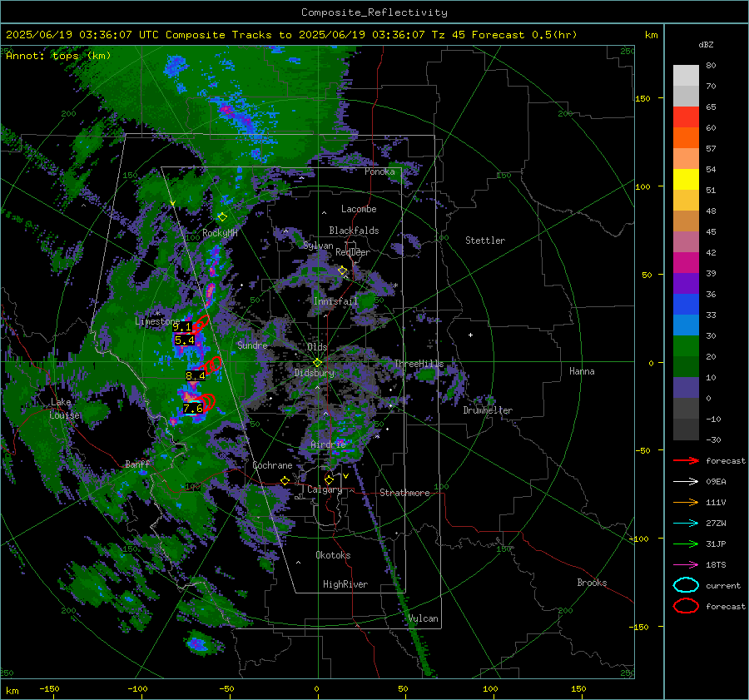The width and height of the screenshot is (749, 700).
Task: Click the yellow diamond marker at radar center
Action: (x=317, y=363)
